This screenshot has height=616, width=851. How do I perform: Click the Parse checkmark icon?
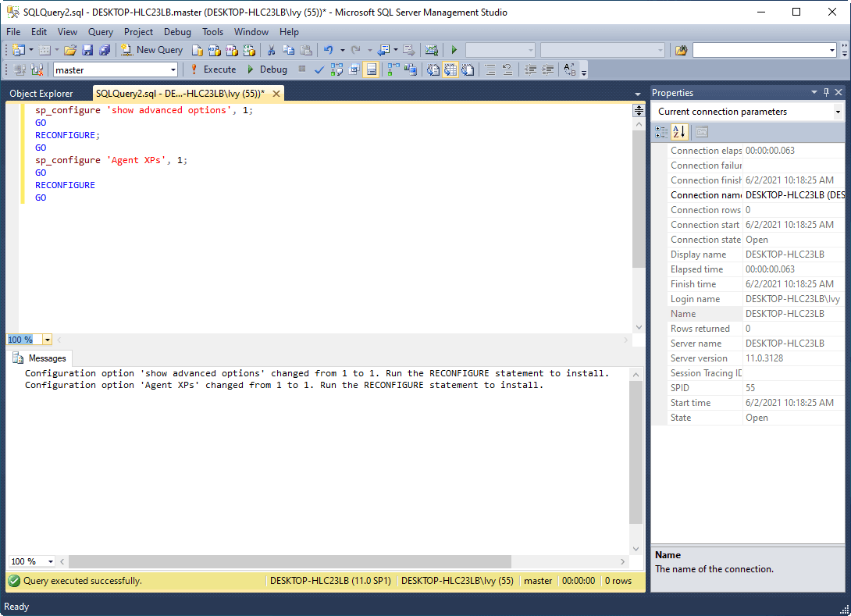pos(319,69)
